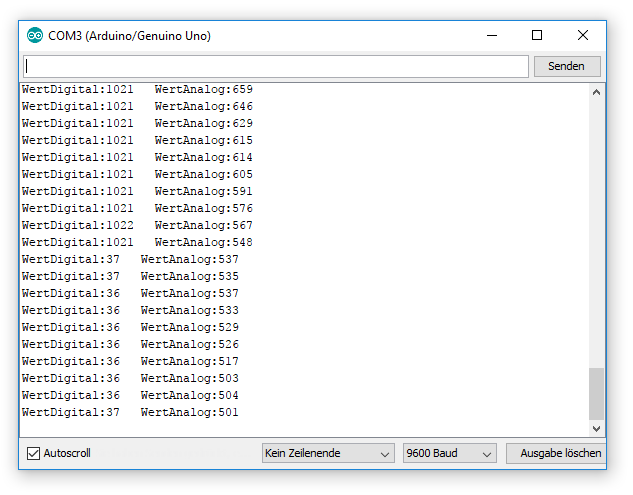Click the vertical scrollbar thumb
This screenshot has height=495, width=633.
[596, 394]
